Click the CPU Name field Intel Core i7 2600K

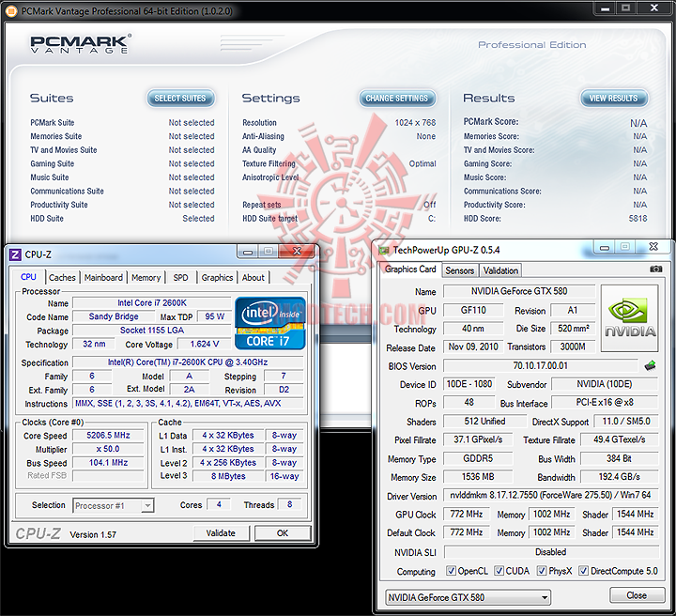[152, 303]
